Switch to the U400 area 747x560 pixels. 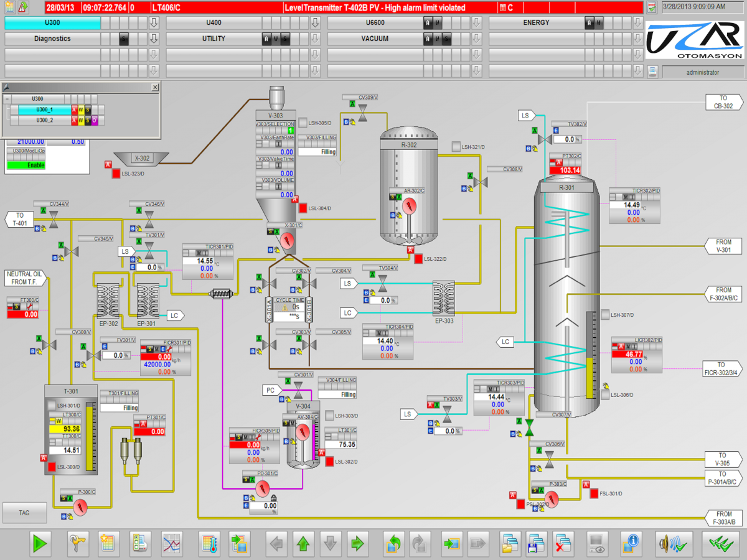pos(214,23)
